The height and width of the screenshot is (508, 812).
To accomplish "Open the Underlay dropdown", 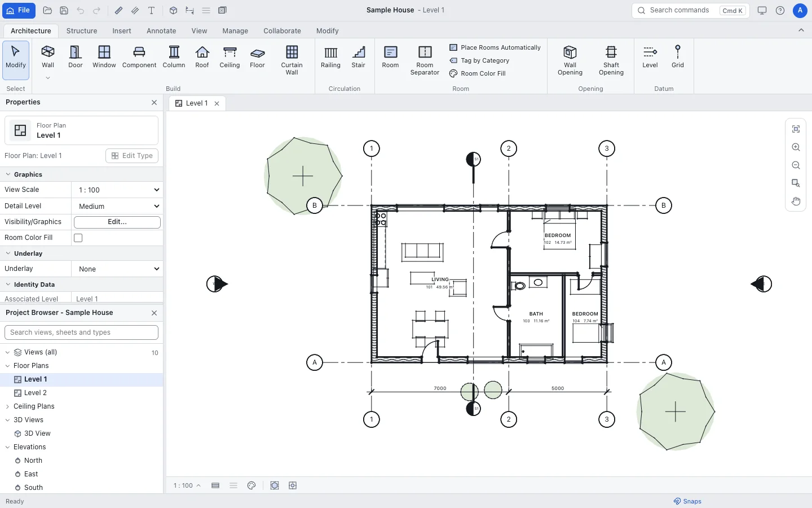I will pos(118,269).
